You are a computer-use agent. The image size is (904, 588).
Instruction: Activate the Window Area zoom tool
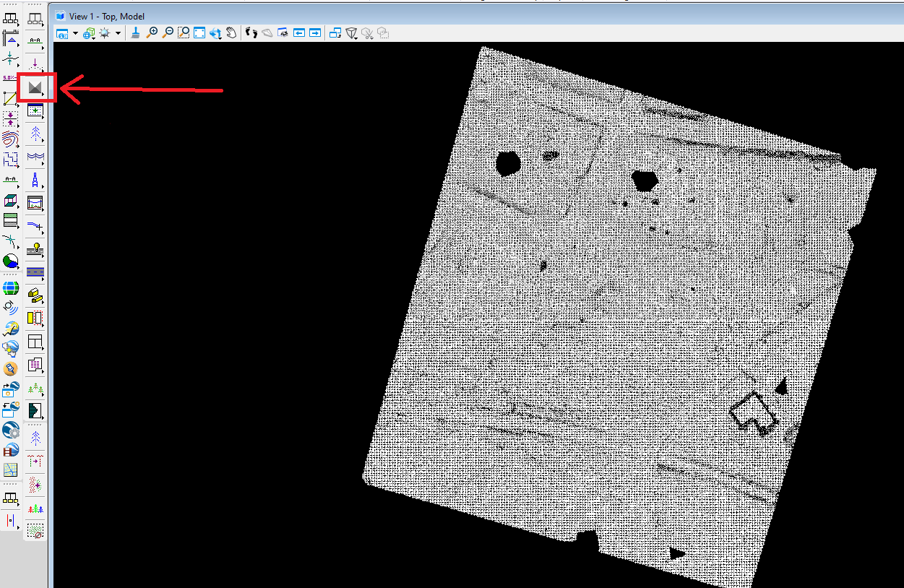point(184,33)
